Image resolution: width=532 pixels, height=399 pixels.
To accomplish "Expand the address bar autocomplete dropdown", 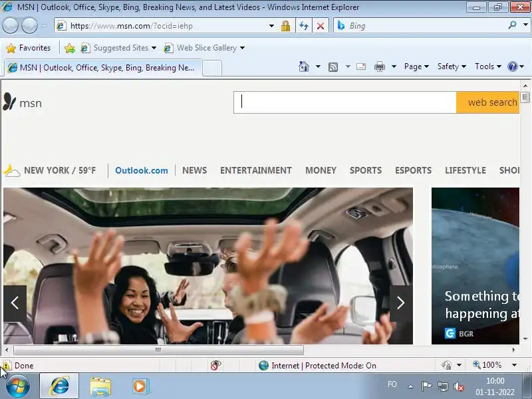I will coord(271,26).
